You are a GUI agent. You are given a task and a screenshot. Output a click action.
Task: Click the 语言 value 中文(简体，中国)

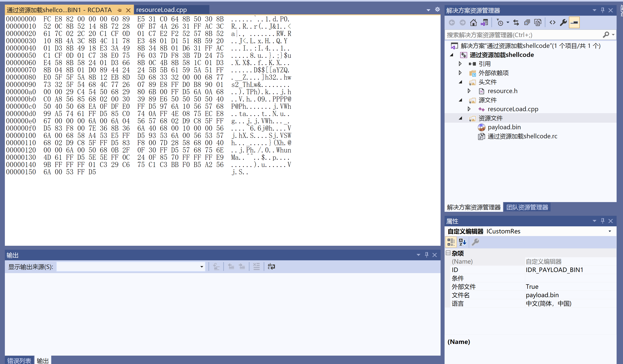click(549, 304)
